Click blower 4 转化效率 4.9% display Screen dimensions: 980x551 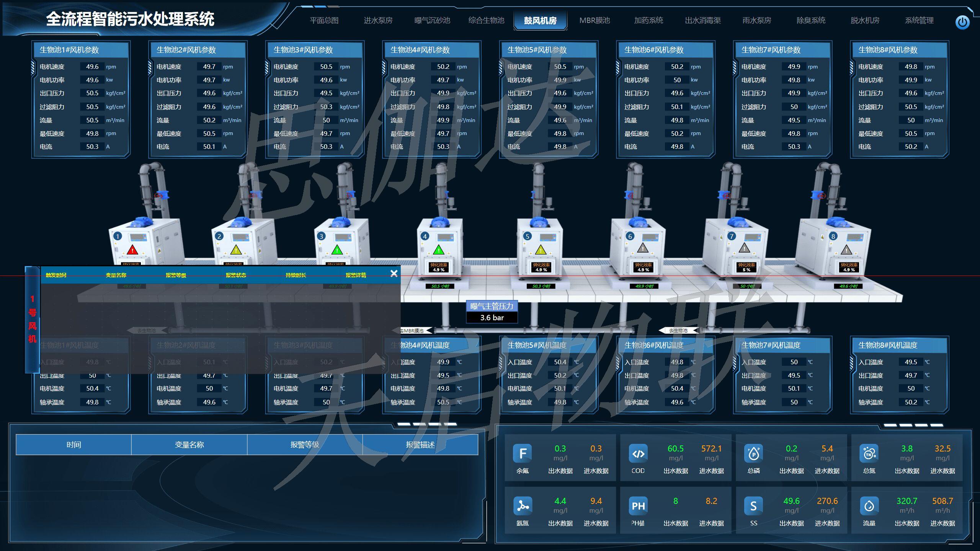pos(439,267)
